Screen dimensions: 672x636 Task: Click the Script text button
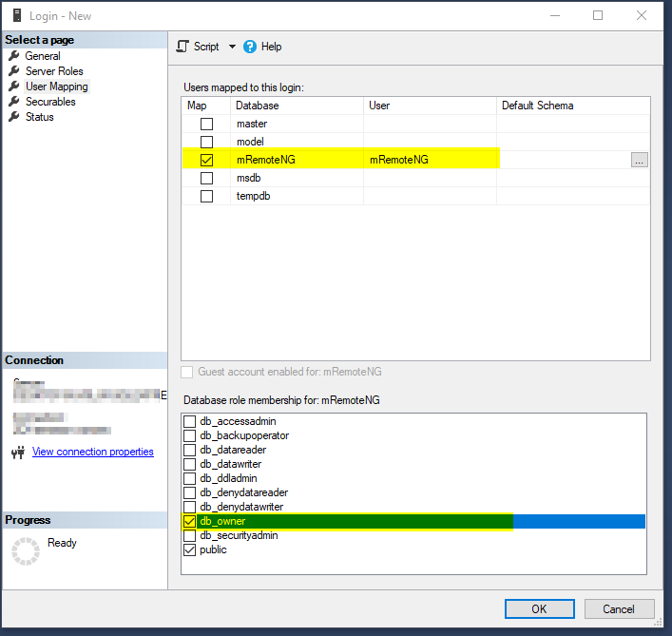[206, 47]
